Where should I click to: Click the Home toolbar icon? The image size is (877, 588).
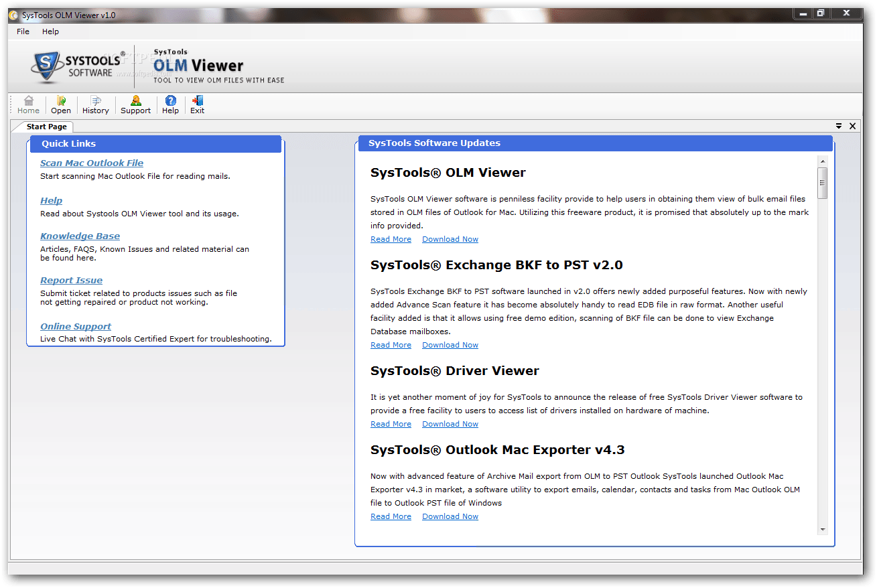tap(28, 104)
